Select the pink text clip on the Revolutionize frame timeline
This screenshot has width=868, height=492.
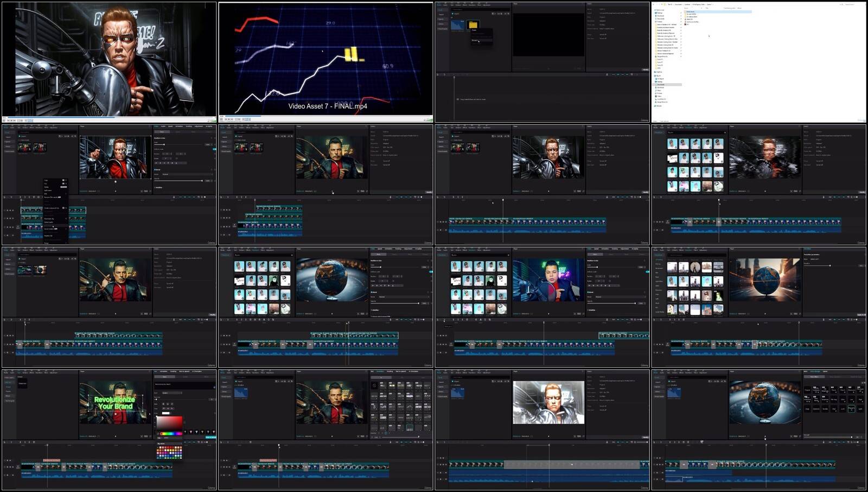click(x=51, y=461)
